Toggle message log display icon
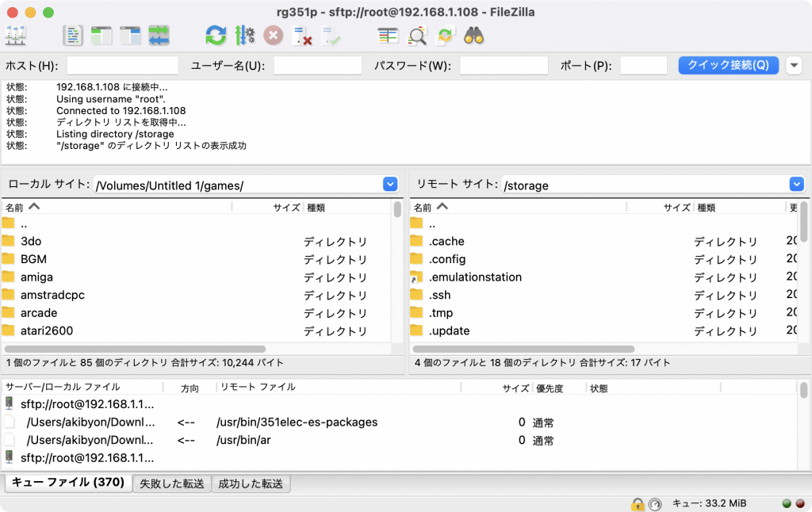812x512 pixels. tap(73, 36)
